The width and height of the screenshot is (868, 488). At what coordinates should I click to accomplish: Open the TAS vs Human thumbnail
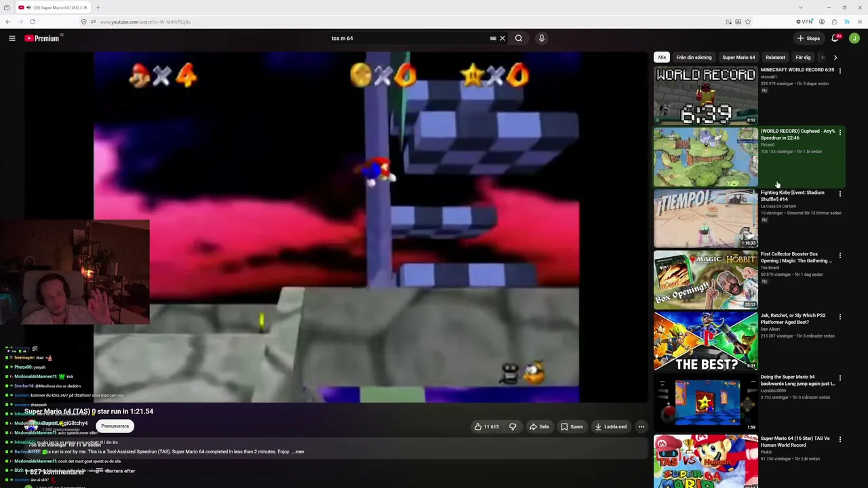click(x=705, y=462)
